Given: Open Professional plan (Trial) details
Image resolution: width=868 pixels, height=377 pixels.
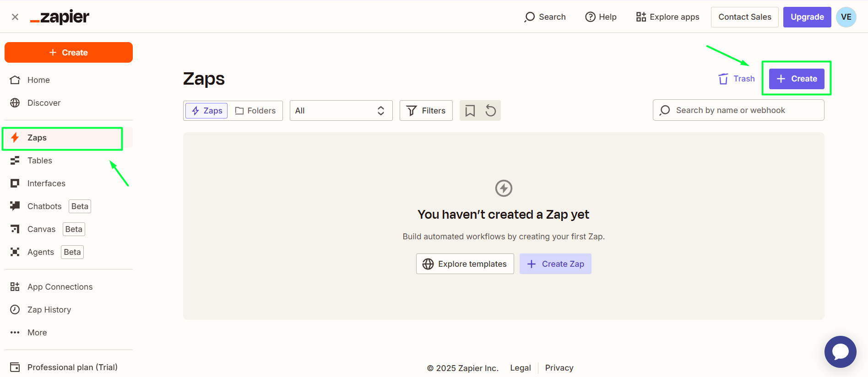Looking at the screenshot, I should [x=69, y=367].
